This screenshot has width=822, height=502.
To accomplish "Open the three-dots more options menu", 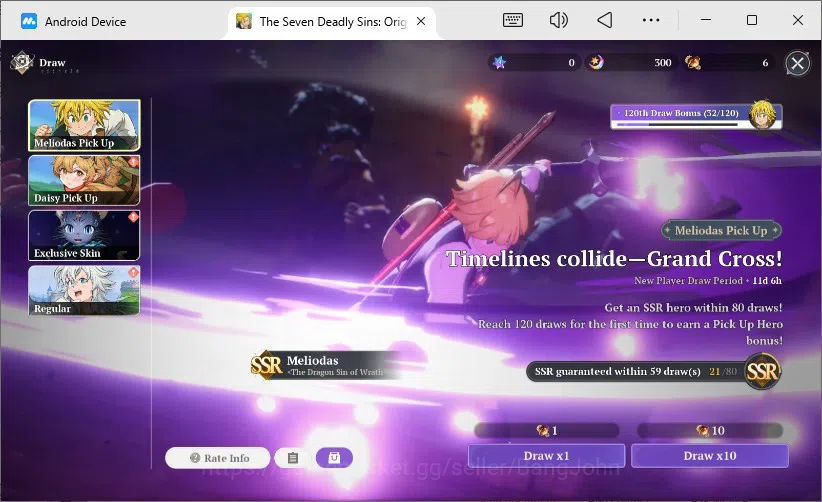I will [651, 20].
